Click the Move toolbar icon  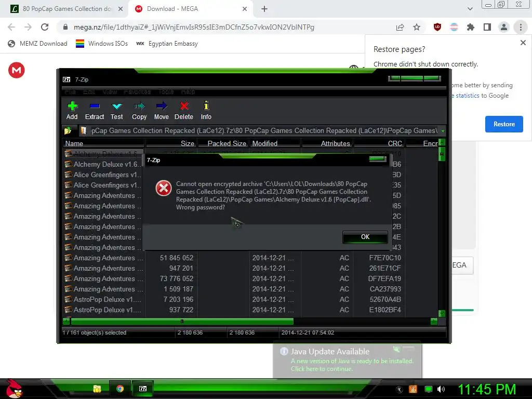pos(161,111)
